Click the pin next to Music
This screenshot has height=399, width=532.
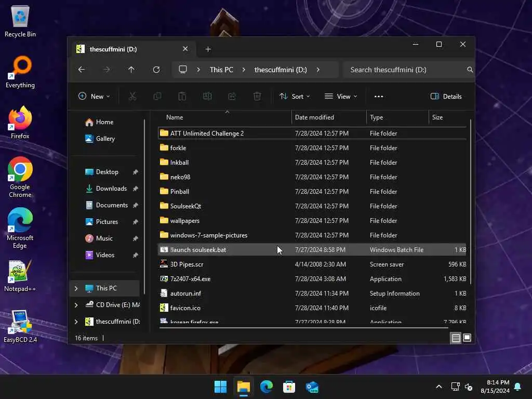(x=136, y=238)
